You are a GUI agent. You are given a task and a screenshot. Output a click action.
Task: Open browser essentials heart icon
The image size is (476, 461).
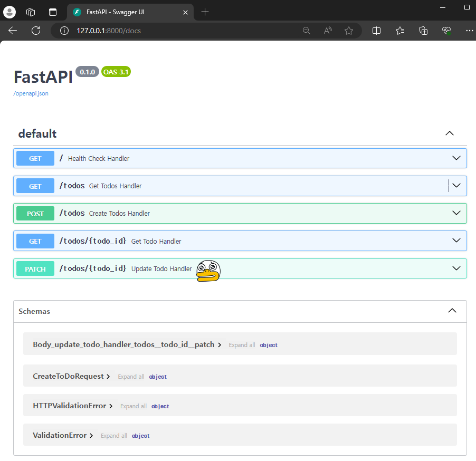pyautogui.click(x=446, y=31)
